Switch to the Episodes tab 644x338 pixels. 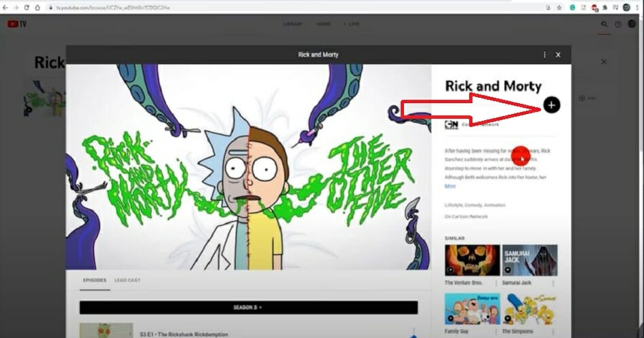(x=95, y=280)
